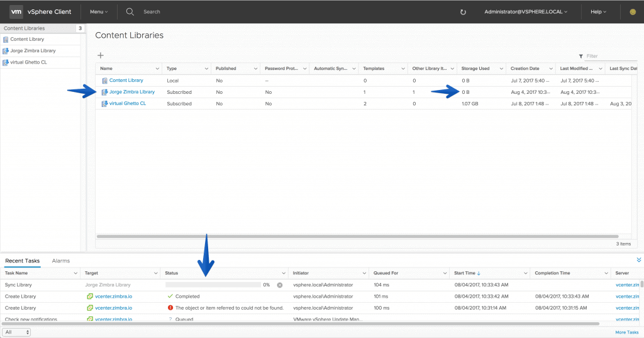Open vcenter.zimbra.io target of failed Create Library

(113, 308)
